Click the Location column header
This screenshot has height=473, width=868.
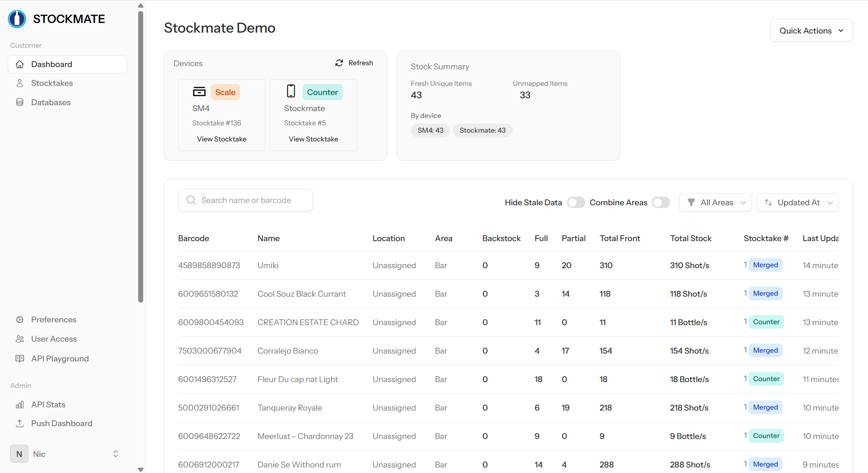[x=389, y=238]
